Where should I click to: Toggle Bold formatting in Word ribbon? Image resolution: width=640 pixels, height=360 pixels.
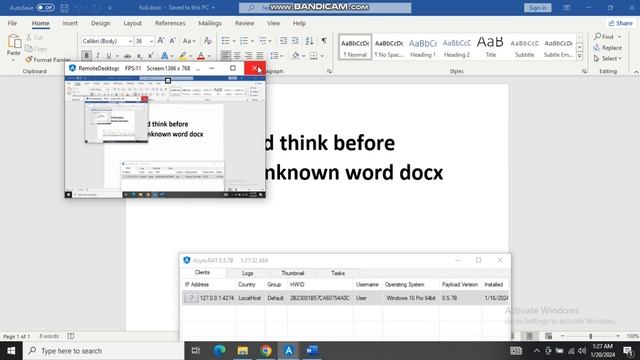[x=86, y=56]
